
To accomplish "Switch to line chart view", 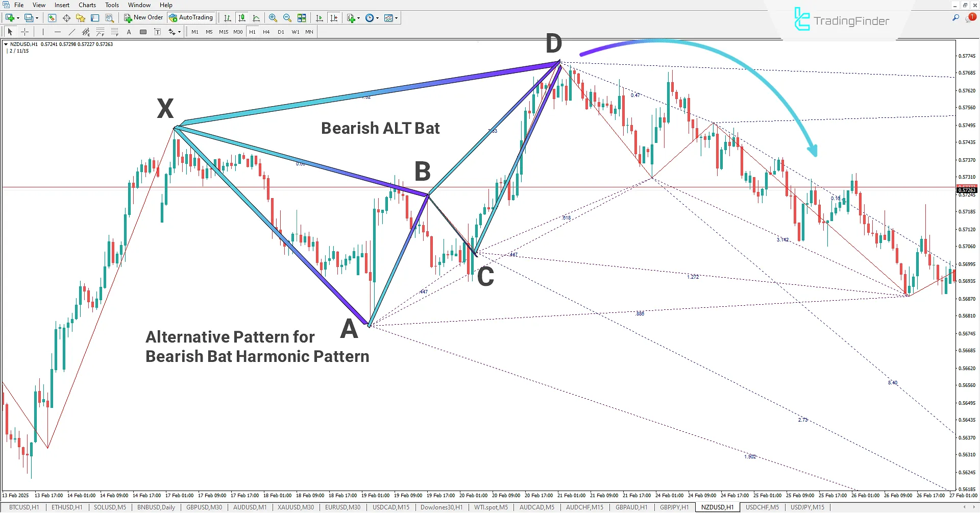I will coord(257,18).
